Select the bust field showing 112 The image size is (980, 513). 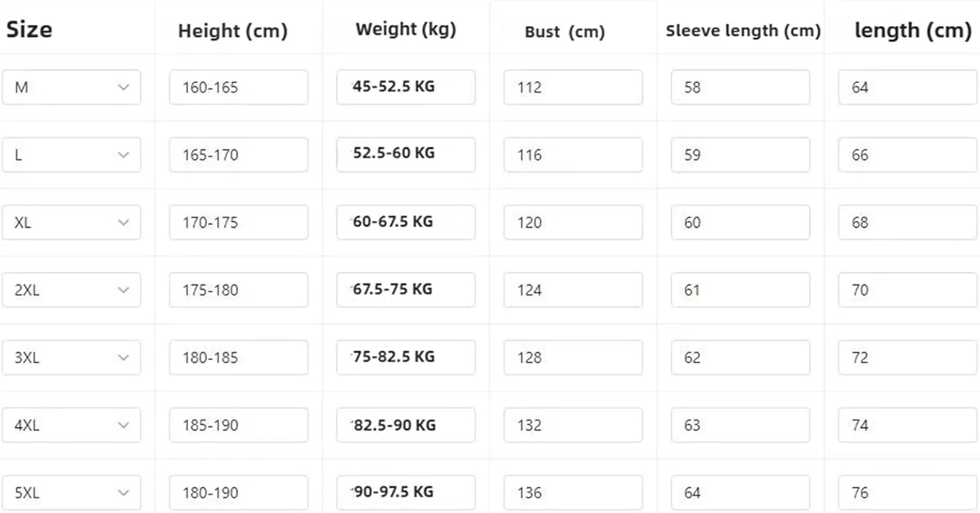pos(573,87)
